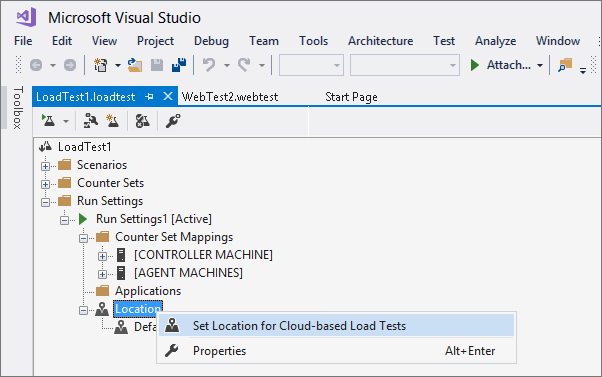Open the load test properties wrench icon
Image resolution: width=602 pixels, height=377 pixels.
pyautogui.click(x=173, y=121)
